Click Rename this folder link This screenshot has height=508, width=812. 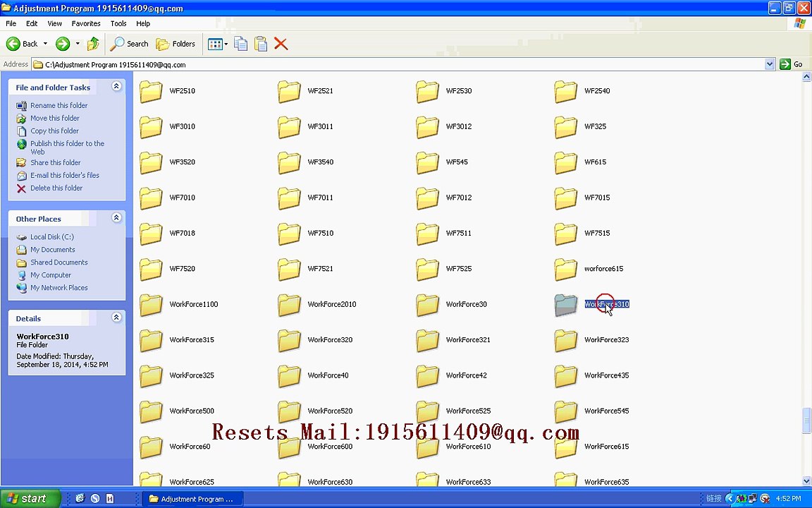pyautogui.click(x=59, y=105)
